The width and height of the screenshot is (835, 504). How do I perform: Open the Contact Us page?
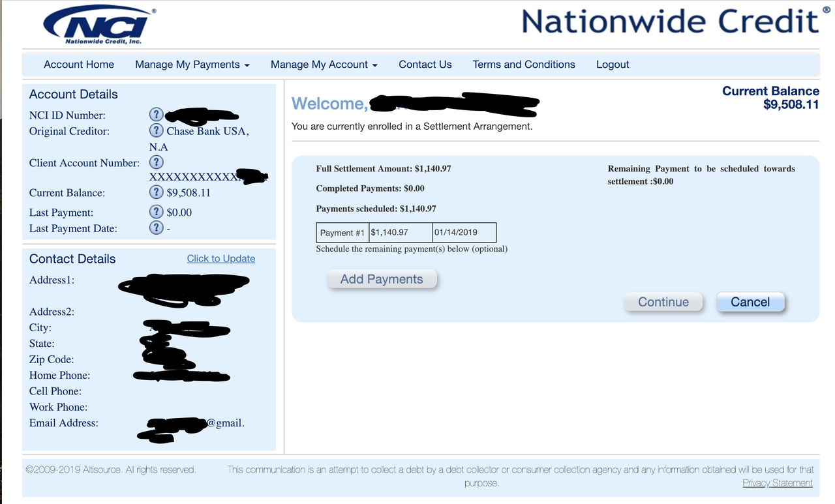425,65
